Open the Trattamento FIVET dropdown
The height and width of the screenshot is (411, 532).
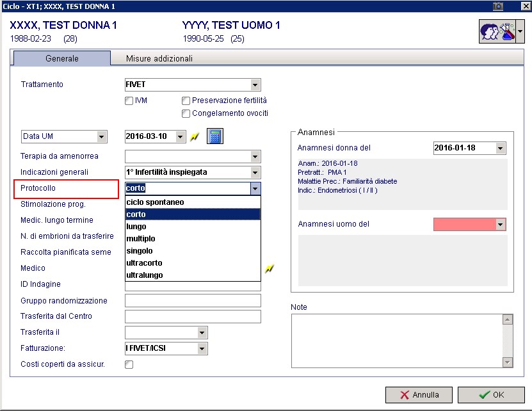[255, 85]
